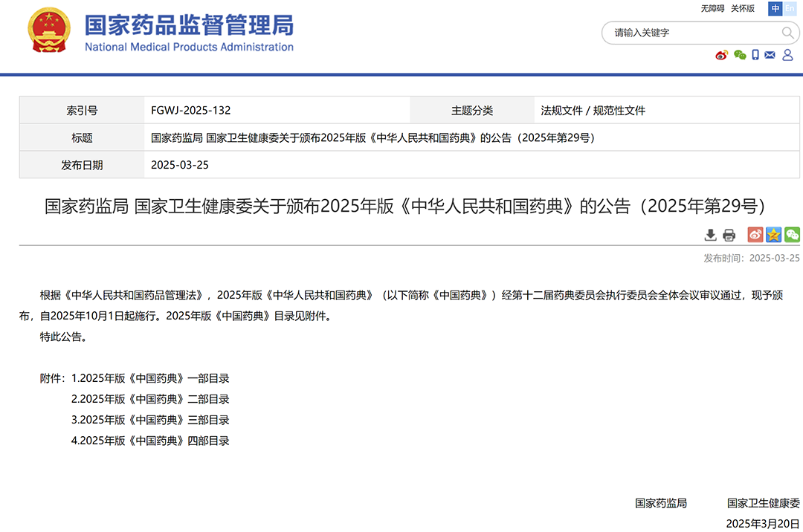The image size is (803, 532).
Task: Click the national emblem logo
Action: [x=48, y=30]
